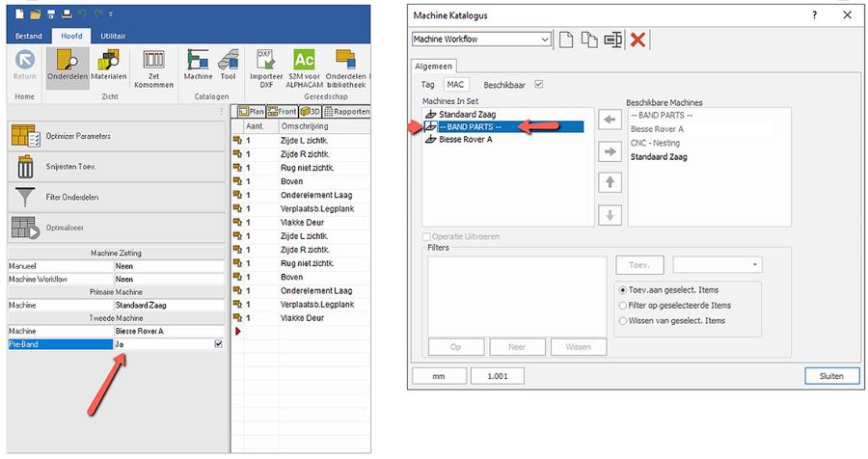Screen dimensions: 868x459
Task: Uncheck the Pre-Band checkbox
Action: pyautogui.click(x=218, y=343)
